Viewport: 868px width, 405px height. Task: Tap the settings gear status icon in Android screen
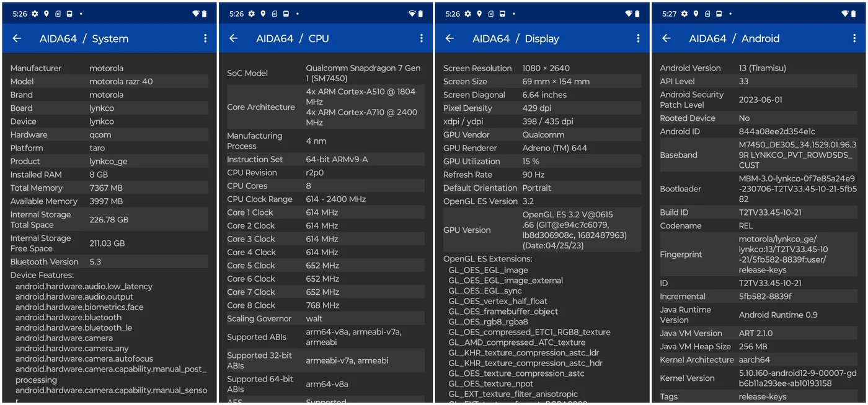point(684,14)
